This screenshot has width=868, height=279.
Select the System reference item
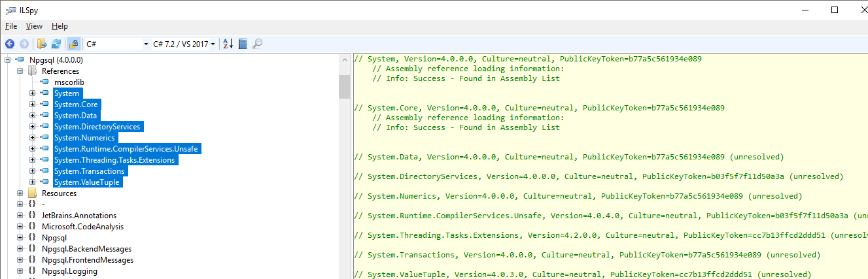point(67,93)
